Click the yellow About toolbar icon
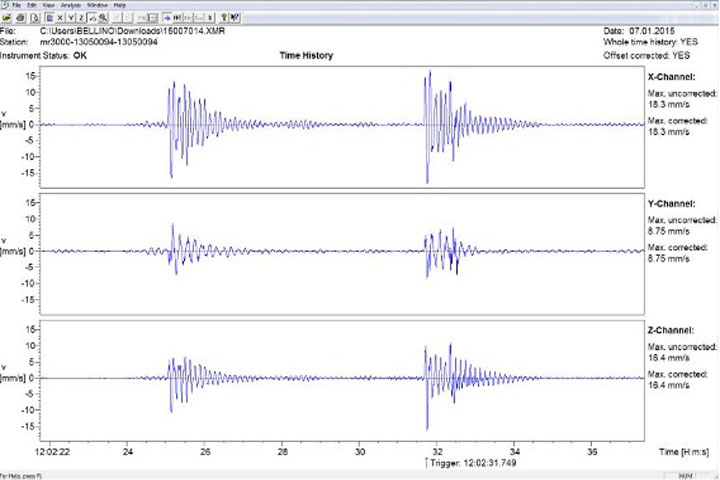The width and height of the screenshot is (720, 480). coord(224,17)
